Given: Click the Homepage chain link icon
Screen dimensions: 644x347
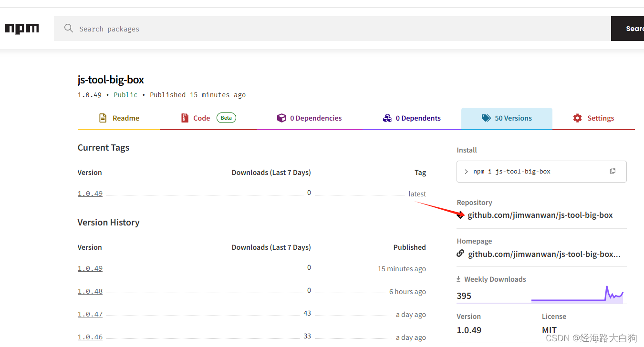Looking at the screenshot, I should 460,254.
